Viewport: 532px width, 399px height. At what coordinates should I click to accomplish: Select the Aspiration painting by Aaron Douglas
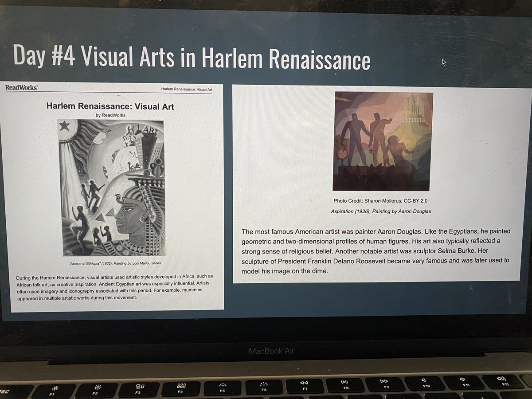pos(383,141)
